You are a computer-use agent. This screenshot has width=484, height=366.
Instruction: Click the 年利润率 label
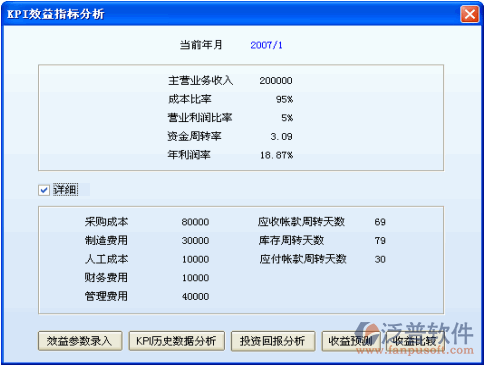(x=189, y=155)
